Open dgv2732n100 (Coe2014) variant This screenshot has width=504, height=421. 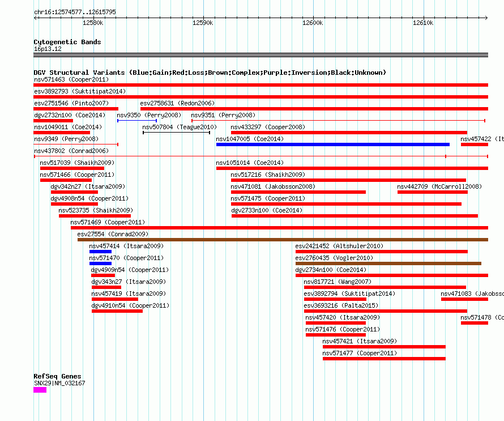click(x=70, y=115)
